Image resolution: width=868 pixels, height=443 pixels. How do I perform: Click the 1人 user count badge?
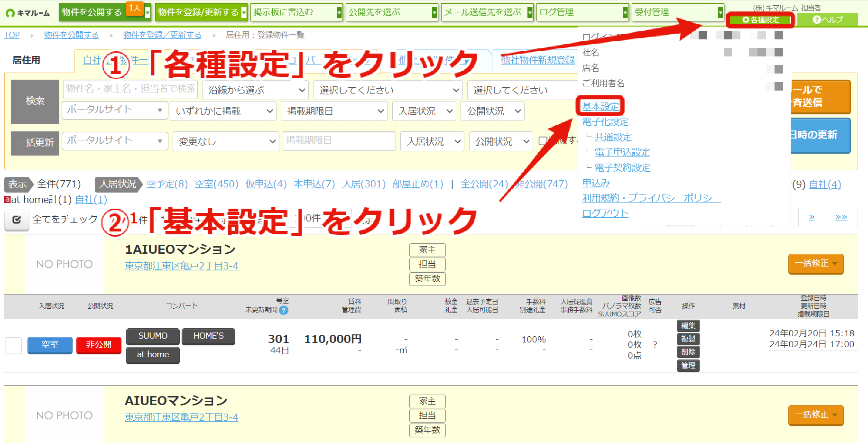[x=135, y=8]
